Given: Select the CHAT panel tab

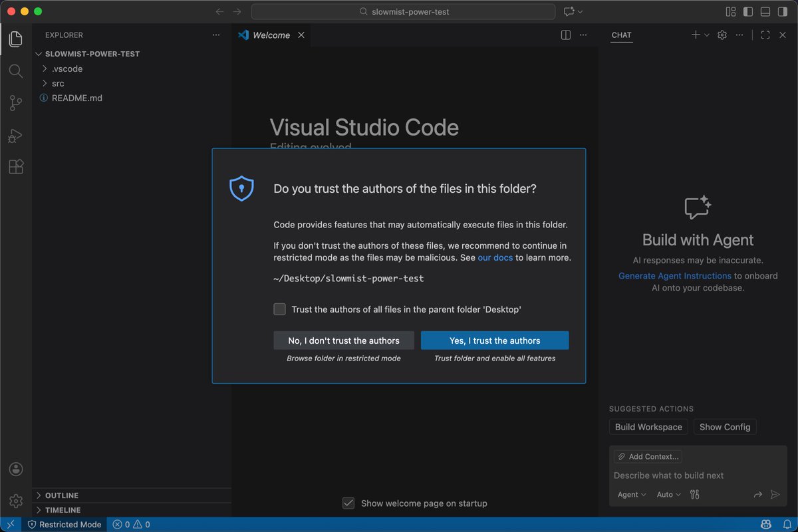Looking at the screenshot, I should 620,35.
